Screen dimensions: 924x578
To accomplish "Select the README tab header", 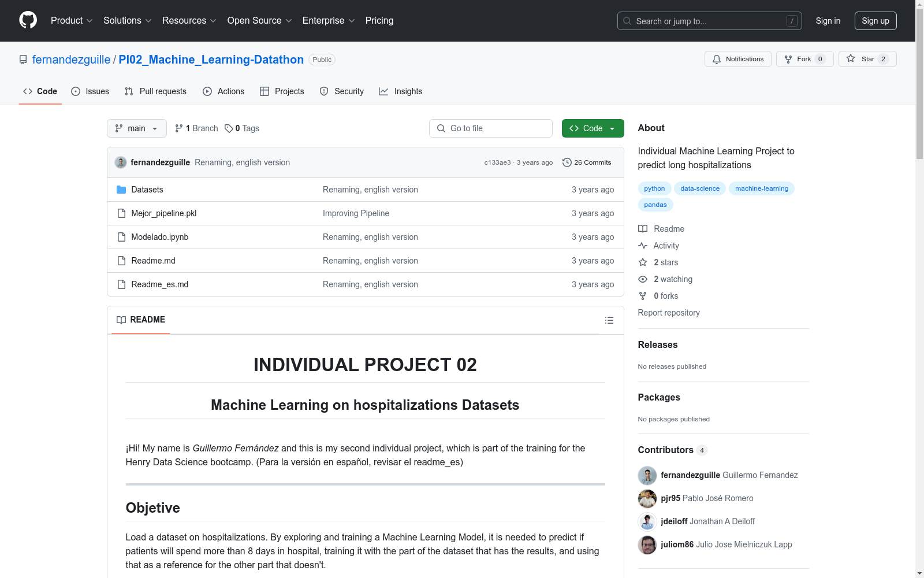I will [x=141, y=320].
